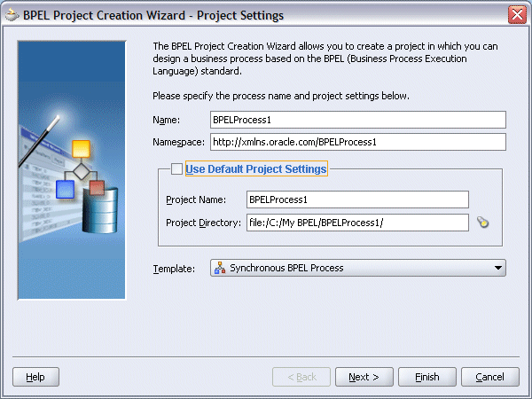532x399 pixels.
Task: Cancel the project creation wizard
Action: (489, 377)
